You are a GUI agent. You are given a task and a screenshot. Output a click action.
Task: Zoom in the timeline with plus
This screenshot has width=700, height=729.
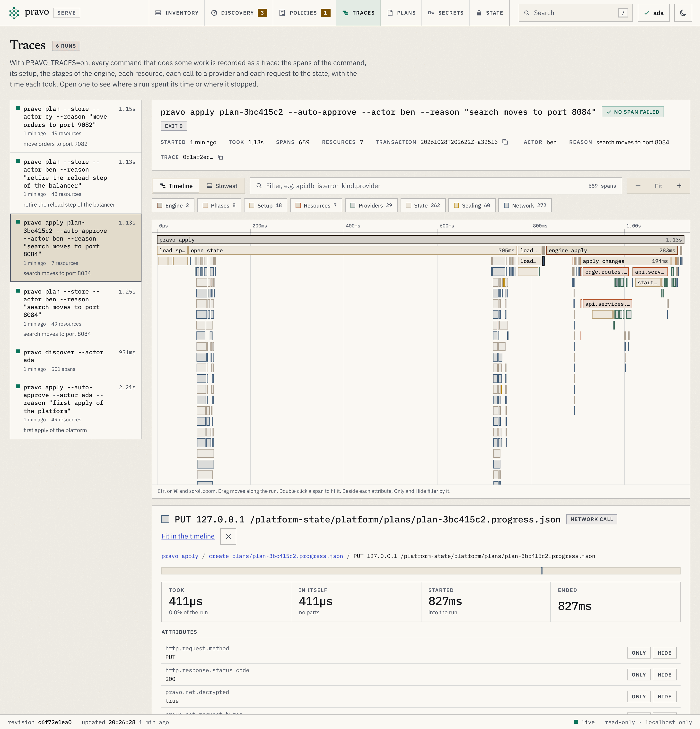(679, 186)
